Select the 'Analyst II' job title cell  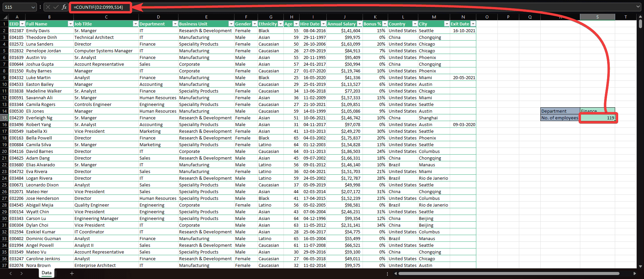click(106, 245)
